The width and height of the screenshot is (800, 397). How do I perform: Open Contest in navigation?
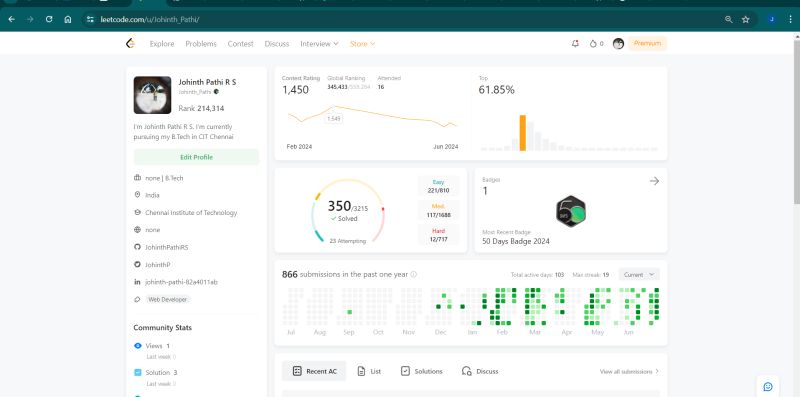pos(240,44)
